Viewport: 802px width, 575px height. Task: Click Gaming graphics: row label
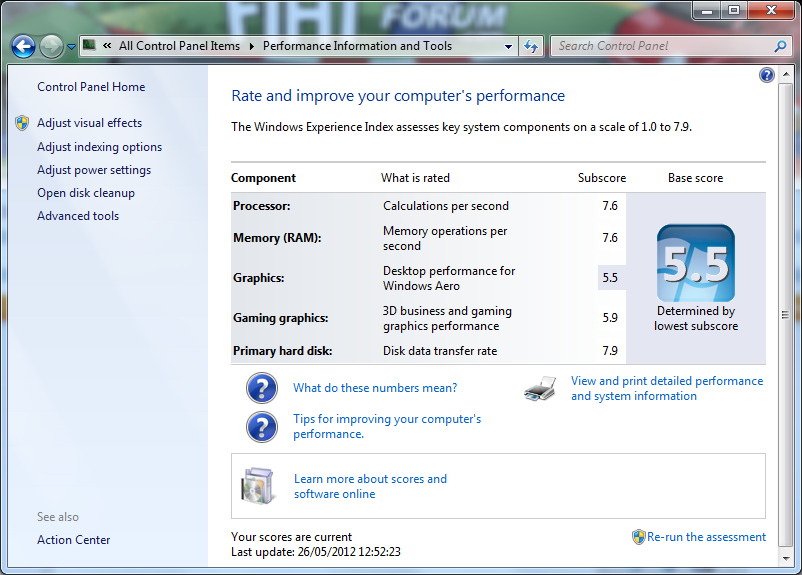pyautogui.click(x=280, y=318)
